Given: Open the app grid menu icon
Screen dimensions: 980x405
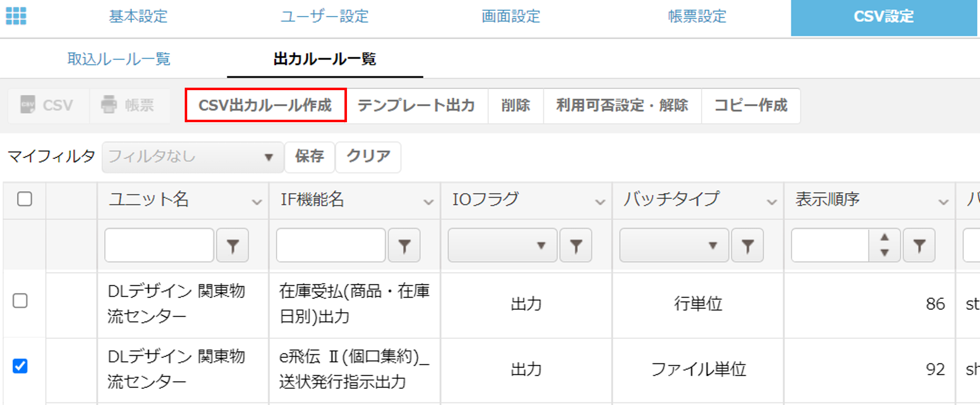Looking at the screenshot, I should click(16, 16).
